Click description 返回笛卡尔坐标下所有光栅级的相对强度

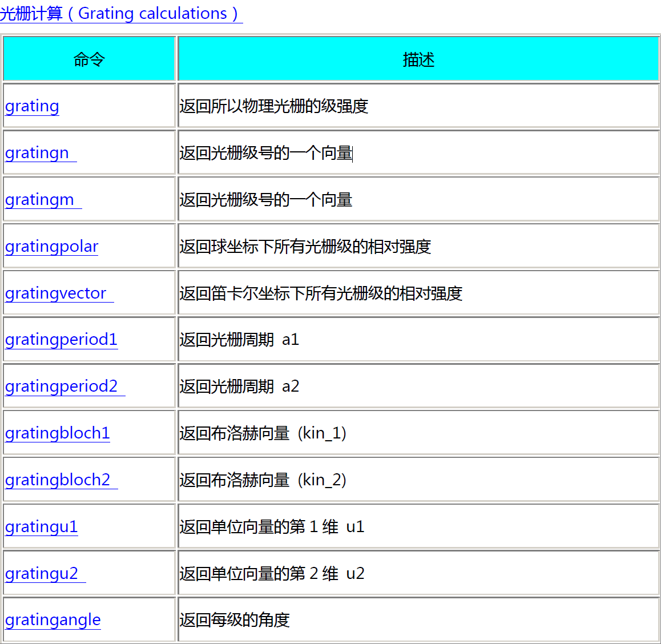321,293
